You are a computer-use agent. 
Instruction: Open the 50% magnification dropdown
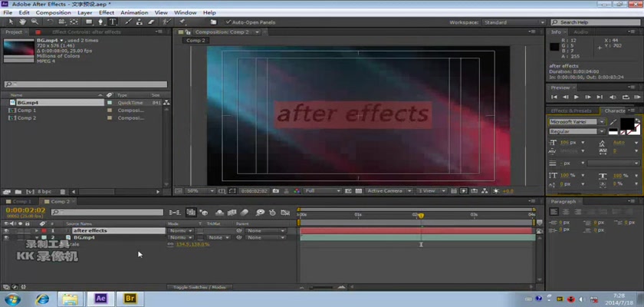click(200, 191)
